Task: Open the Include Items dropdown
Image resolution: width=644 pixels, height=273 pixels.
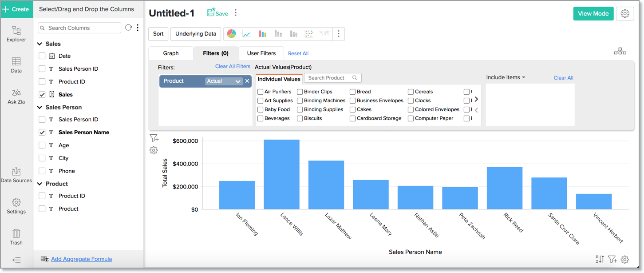Action: (506, 77)
